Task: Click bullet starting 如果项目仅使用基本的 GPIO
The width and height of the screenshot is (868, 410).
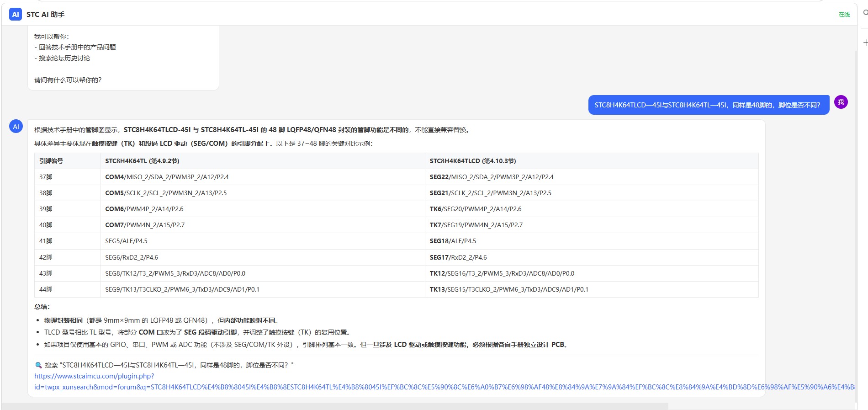Action: point(306,345)
